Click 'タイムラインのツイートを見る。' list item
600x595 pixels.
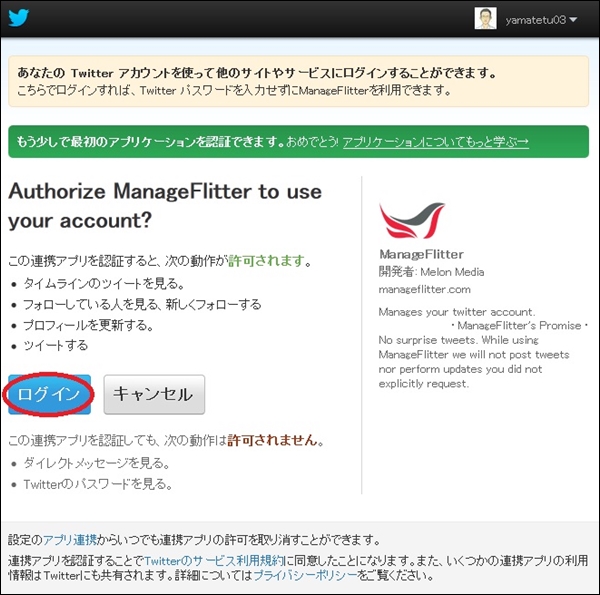pos(104,284)
